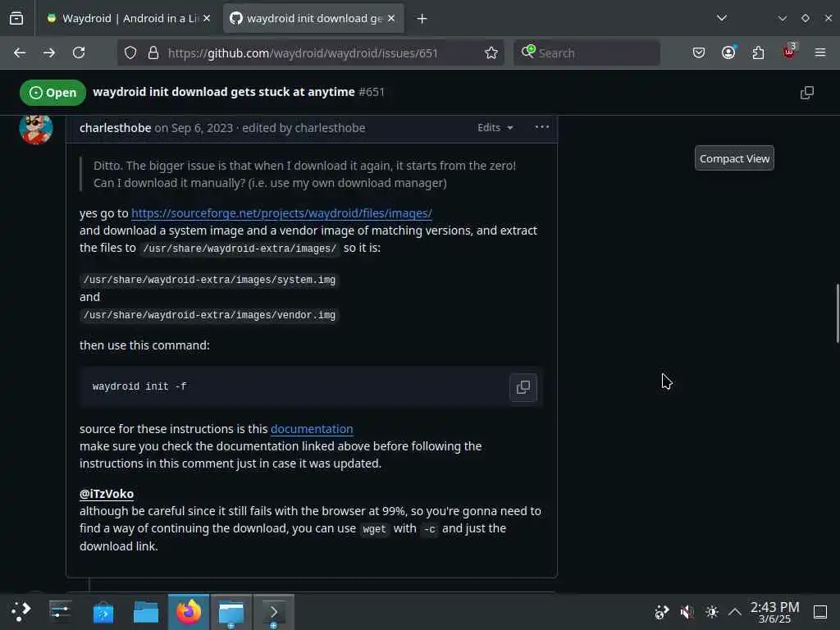Launch Discover software store
The height and width of the screenshot is (630, 840).
(x=103, y=611)
